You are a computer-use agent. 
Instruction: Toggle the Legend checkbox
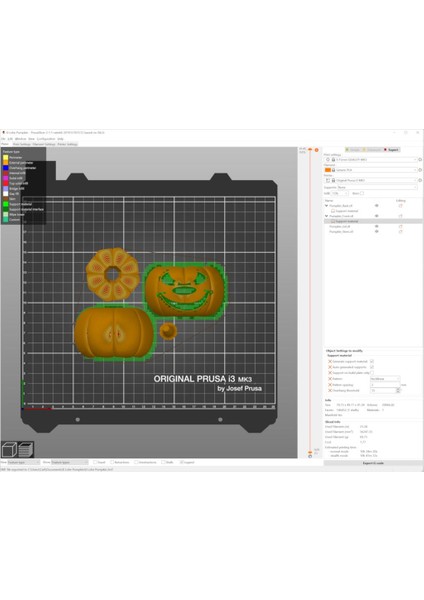[182, 462]
